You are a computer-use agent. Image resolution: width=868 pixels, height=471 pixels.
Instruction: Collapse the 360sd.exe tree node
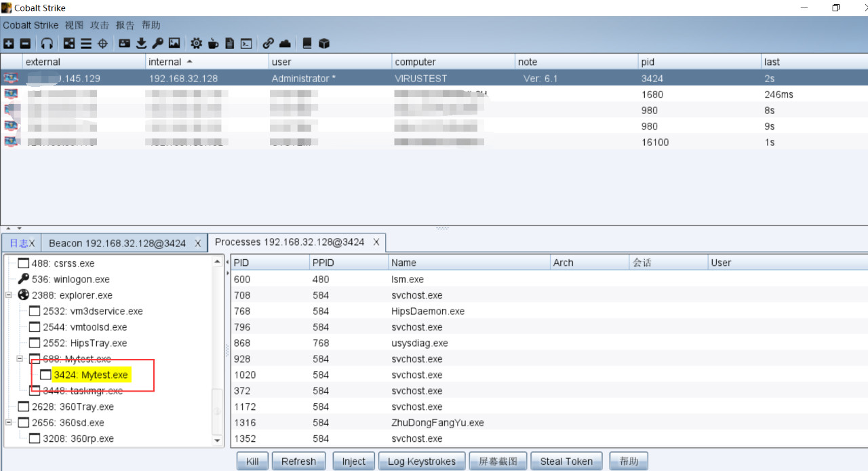point(9,422)
